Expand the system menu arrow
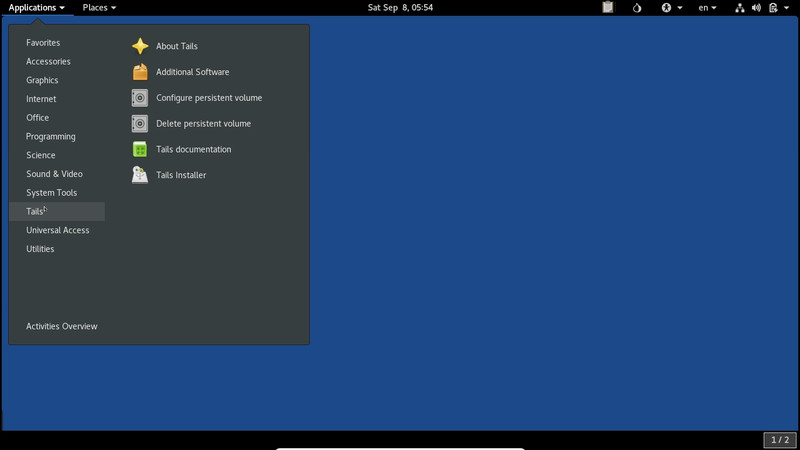The image size is (800, 450). tap(786, 8)
